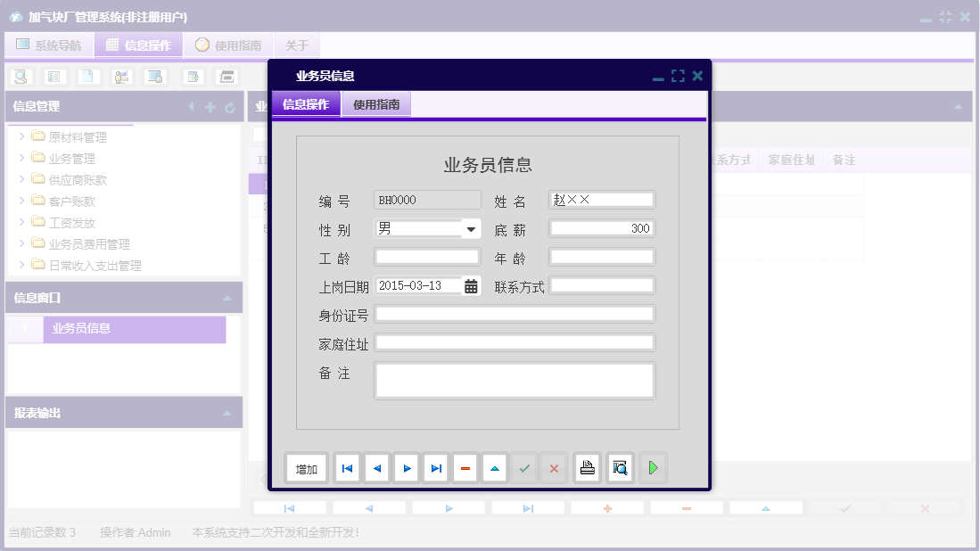Open print preview in the dialog toolbar

tap(619, 467)
